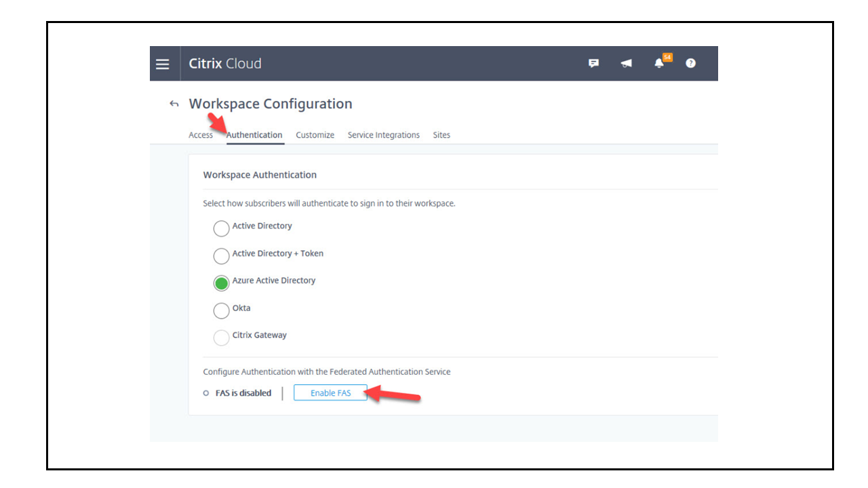This screenshot has width=868, height=488.
Task: Click the 'Select how subscribers will authenticate' text
Action: click(x=329, y=203)
